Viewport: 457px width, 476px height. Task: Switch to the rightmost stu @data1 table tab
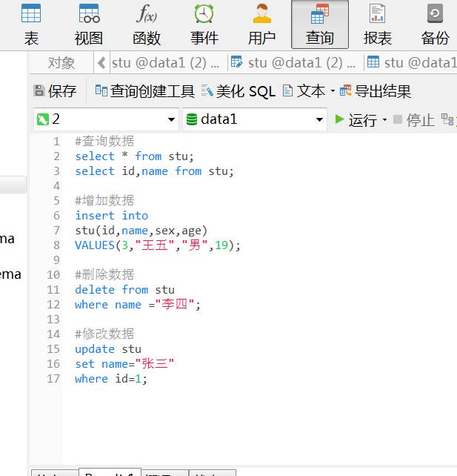411,63
